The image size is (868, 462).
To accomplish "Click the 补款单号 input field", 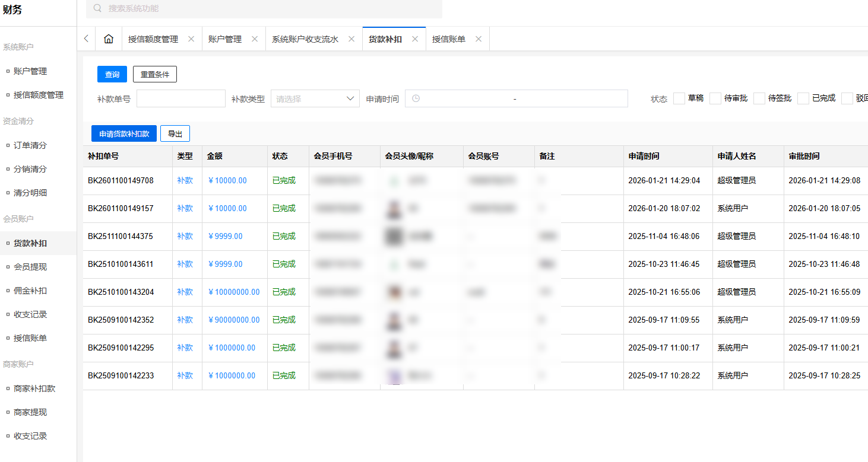I will point(180,98).
